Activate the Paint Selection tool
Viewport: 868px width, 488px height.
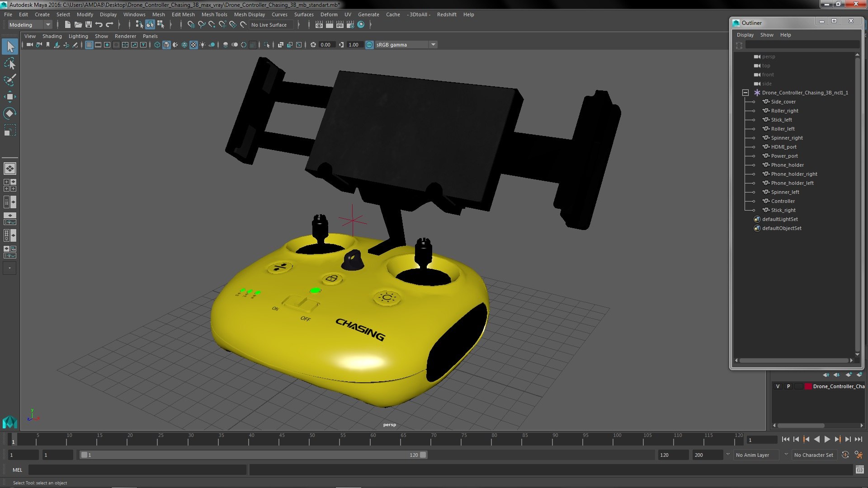coord(10,80)
